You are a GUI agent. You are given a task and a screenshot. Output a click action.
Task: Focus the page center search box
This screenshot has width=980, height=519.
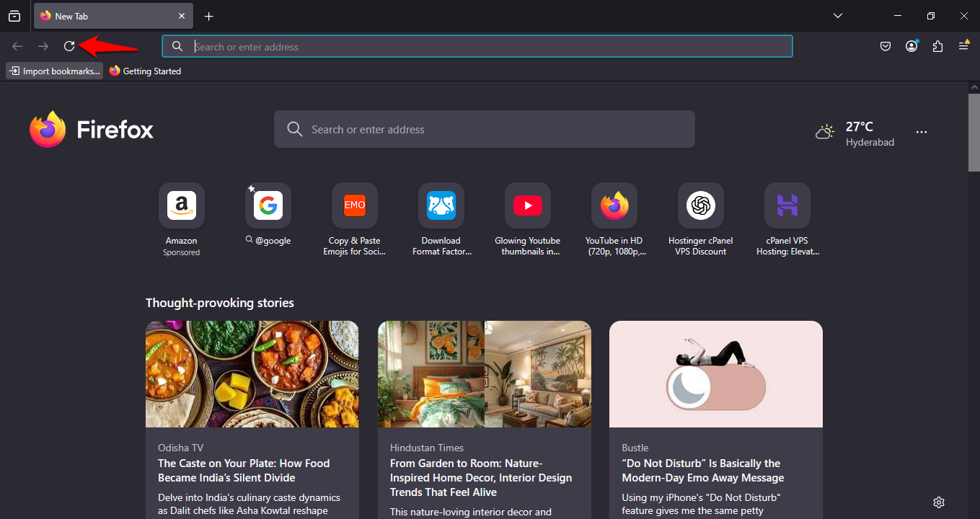click(x=484, y=129)
